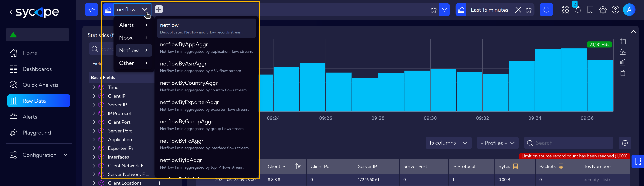Open the Profiles dropdown

[x=497, y=143]
